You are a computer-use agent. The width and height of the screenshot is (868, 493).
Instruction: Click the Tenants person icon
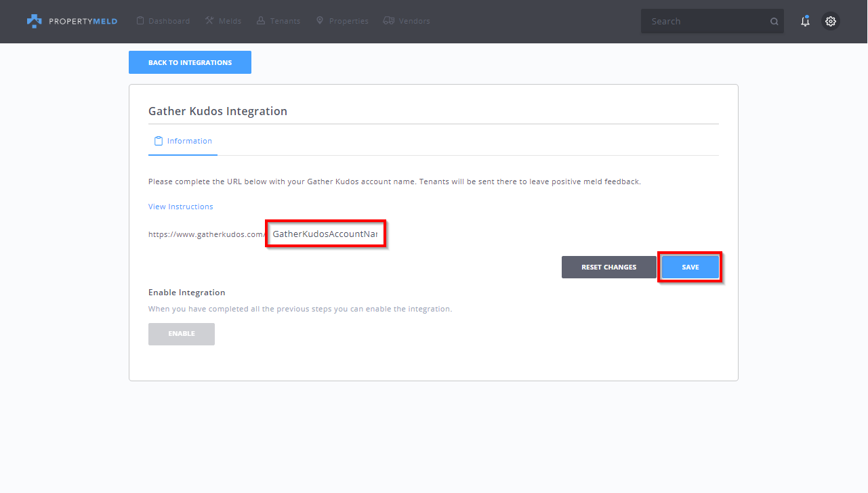tap(261, 21)
